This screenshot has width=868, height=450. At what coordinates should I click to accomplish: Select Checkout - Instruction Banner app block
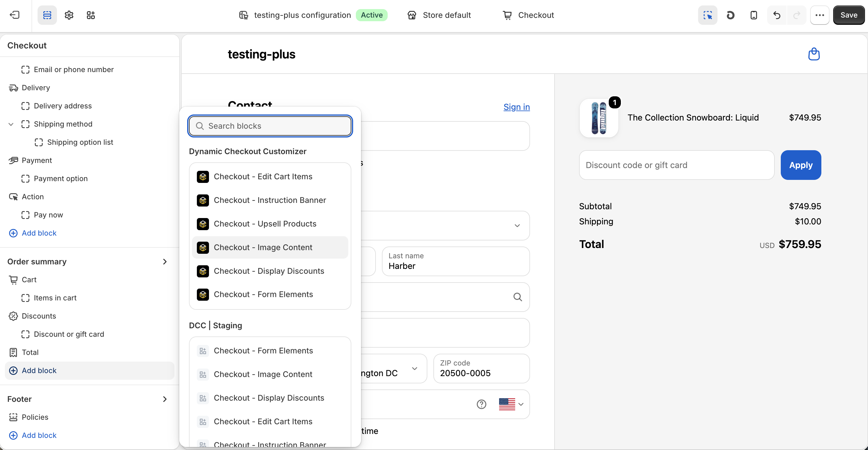click(270, 200)
